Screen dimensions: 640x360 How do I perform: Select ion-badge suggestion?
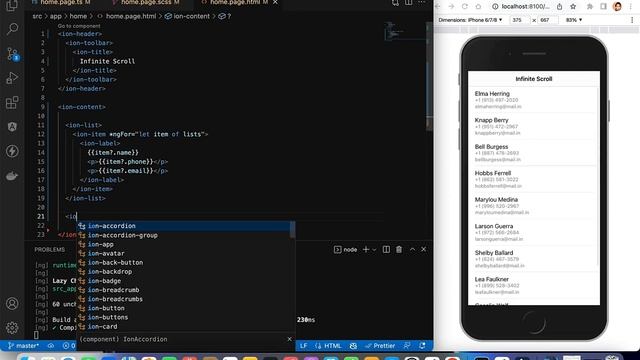pyautogui.click(x=187, y=281)
